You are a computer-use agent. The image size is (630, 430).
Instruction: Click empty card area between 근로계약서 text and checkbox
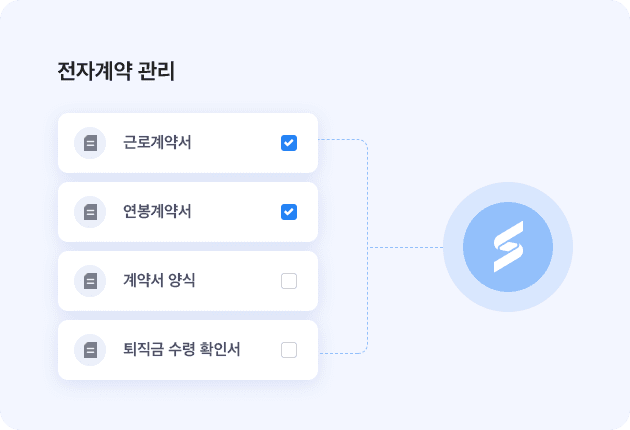236,143
